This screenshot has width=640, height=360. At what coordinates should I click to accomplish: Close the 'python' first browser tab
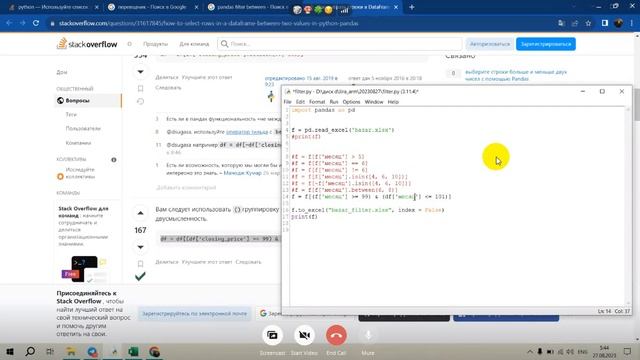tap(96, 7)
